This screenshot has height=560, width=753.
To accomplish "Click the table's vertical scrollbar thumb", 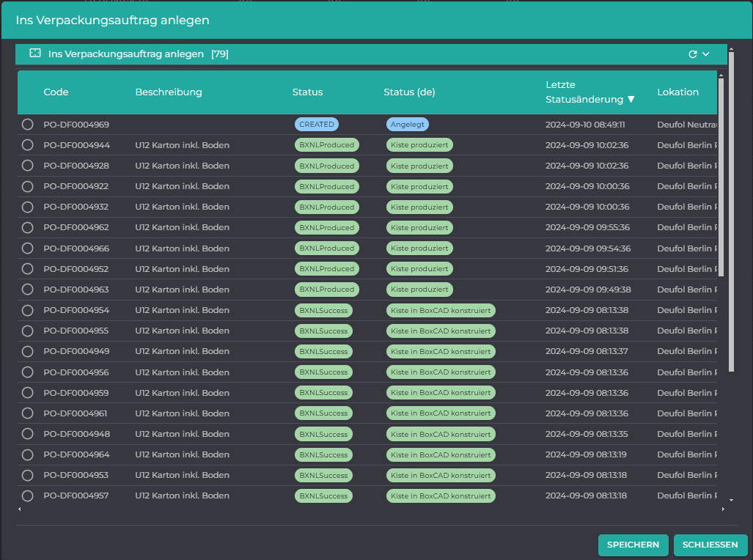I will (721, 177).
